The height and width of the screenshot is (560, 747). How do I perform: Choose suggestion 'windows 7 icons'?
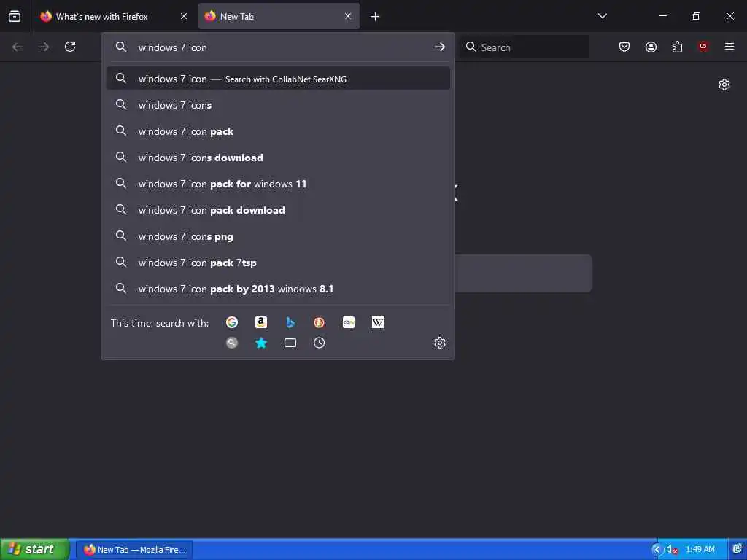278,105
